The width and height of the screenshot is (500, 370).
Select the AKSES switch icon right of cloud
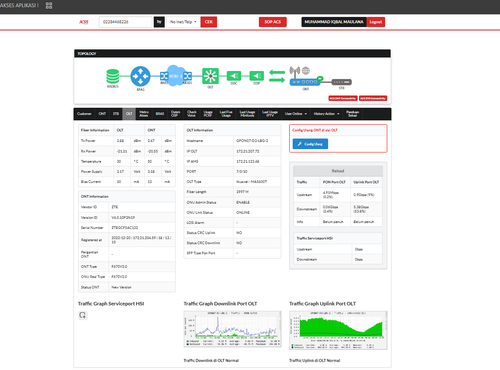(x=188, y=76)
